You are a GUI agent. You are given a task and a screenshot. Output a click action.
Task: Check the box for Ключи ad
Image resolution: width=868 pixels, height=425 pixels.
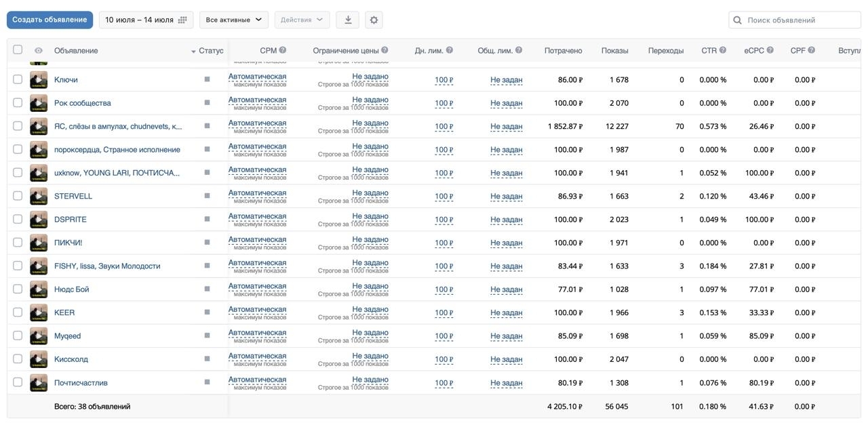pos(18,79)
